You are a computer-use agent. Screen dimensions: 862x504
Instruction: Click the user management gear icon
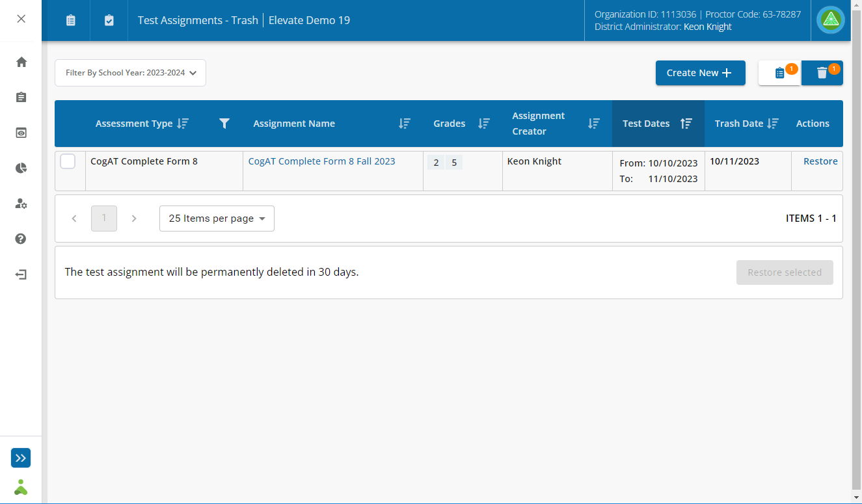point(21,204)
